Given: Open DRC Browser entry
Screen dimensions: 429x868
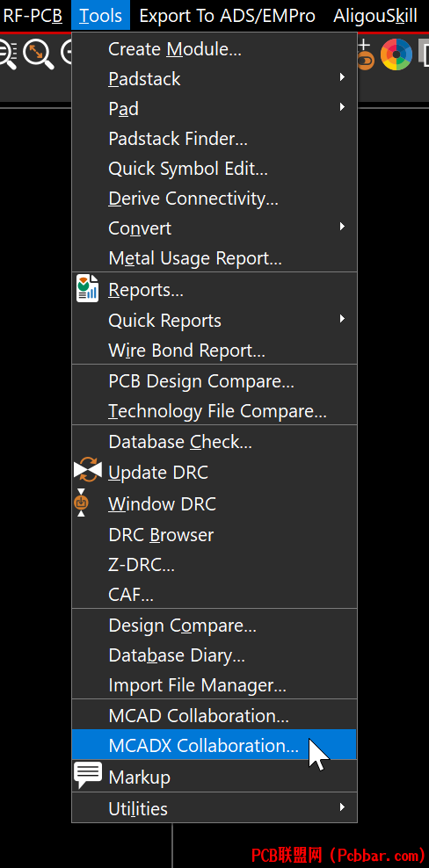Looking at the screenshot, I should tap(214, 534).
